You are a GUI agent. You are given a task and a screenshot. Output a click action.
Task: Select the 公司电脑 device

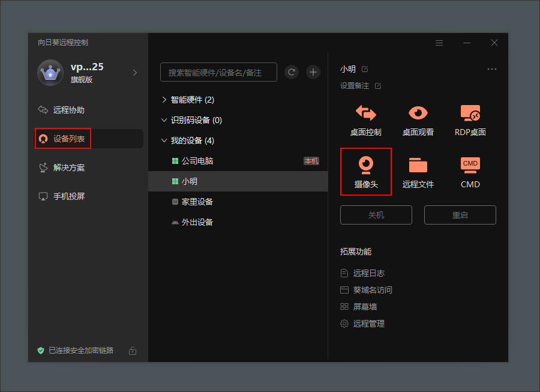(x=238, y=161)
